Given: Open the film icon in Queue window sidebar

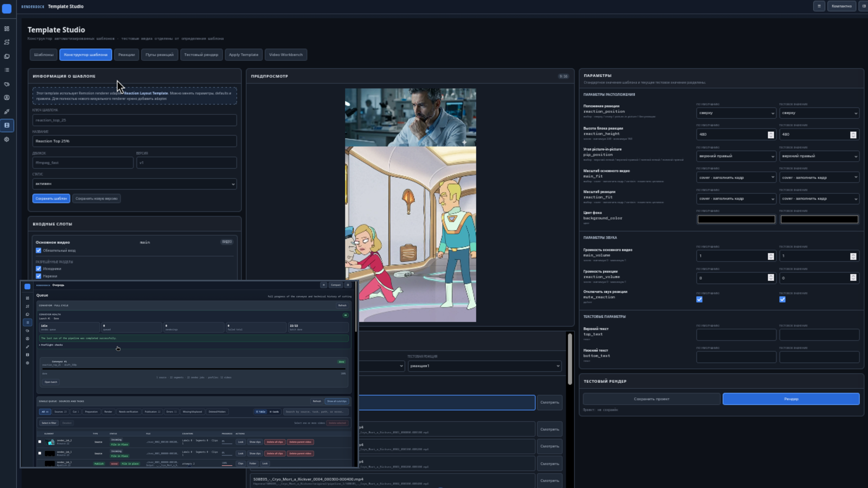Looking at the screenshot, I should tap(28, 355).
